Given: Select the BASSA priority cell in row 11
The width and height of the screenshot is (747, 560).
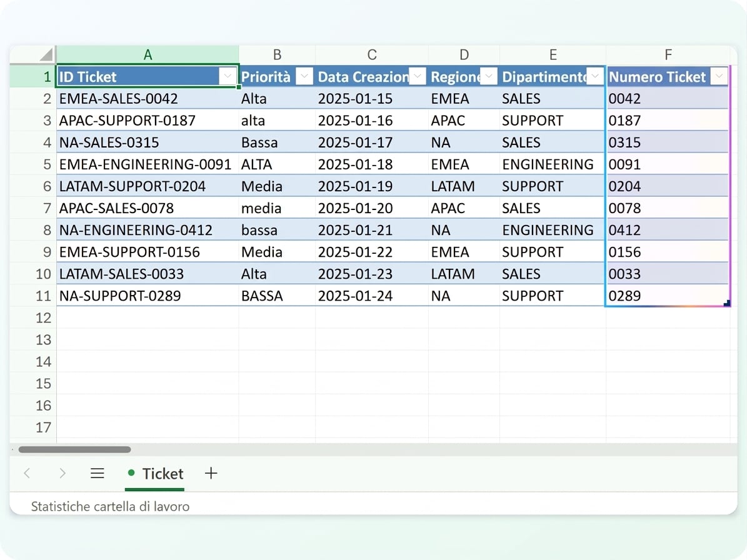Looking at the screenshot, I should pyautogui.click(x=277, y=296).
